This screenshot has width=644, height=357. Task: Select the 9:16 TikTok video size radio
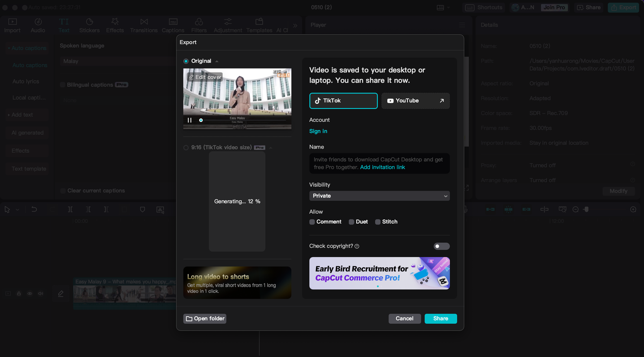tap(186, 148)
